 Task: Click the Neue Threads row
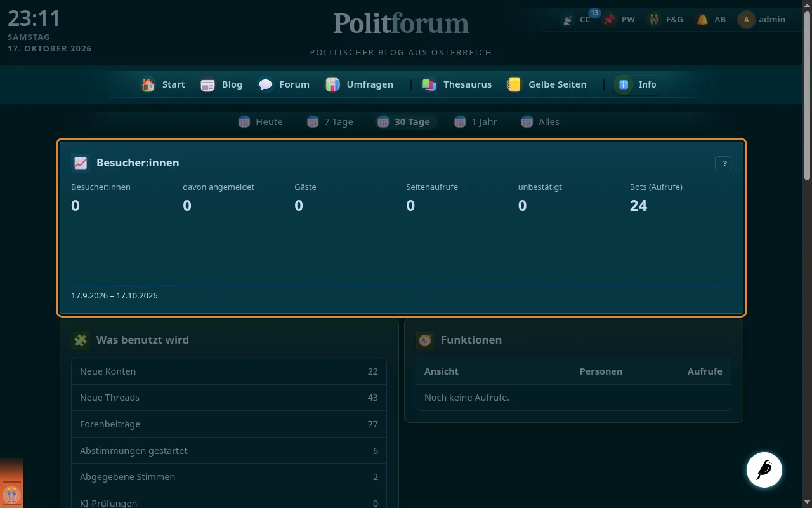[x=229, y=398]
